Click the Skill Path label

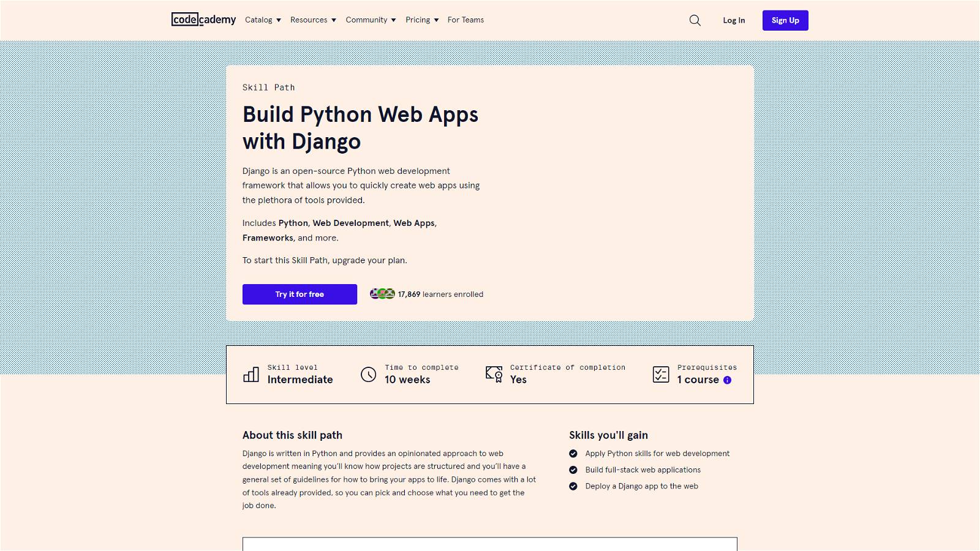pyautogui.click(x=268, y=88)
